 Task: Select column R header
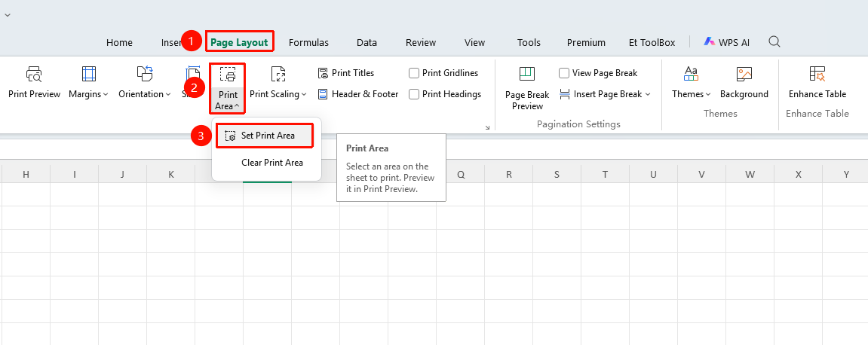[x=509, y=174]
